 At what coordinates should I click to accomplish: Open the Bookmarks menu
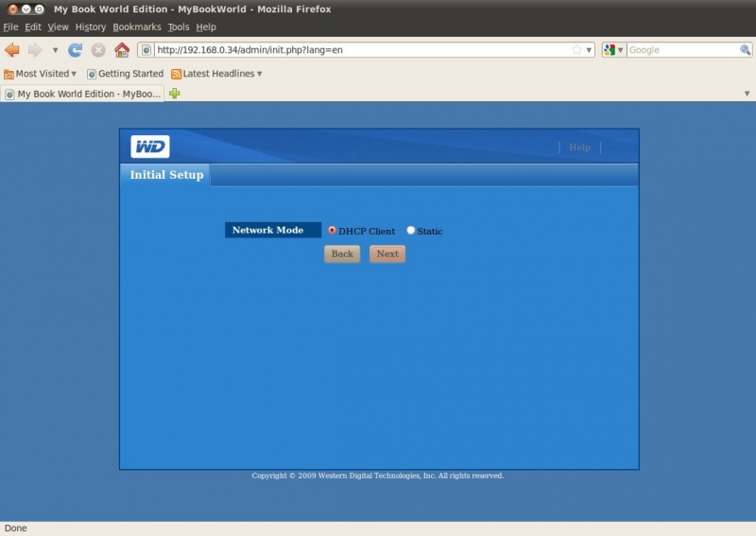pyautogui.click(x=137, y=27)
